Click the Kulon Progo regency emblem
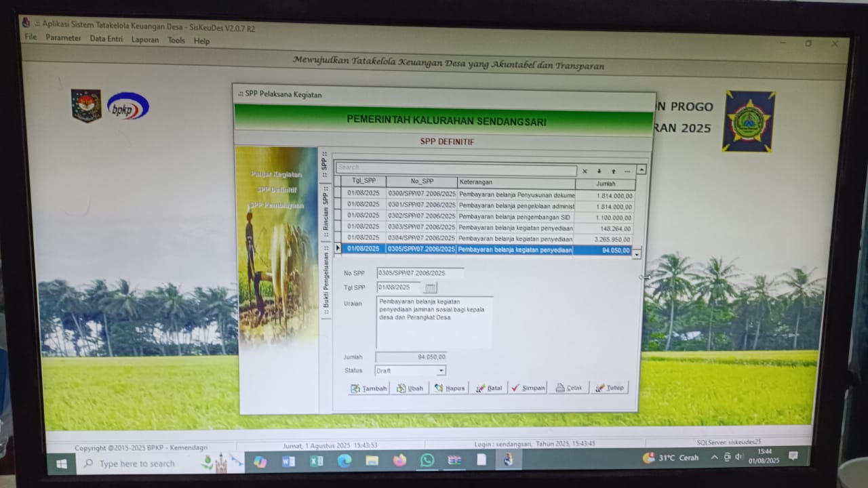This screenshot has width=868, height=488. (x=749, y=121)
